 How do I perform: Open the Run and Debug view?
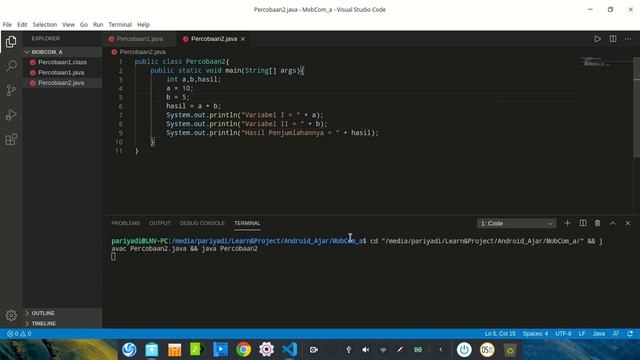[x=11, y=115]
